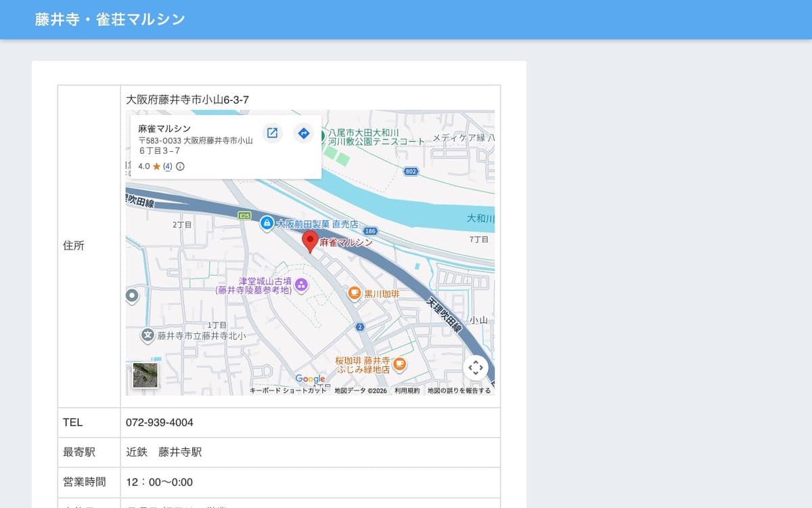Click the E25 expressway badge
812x508 pixels.
pyautogui.click(x=245, y=215)
